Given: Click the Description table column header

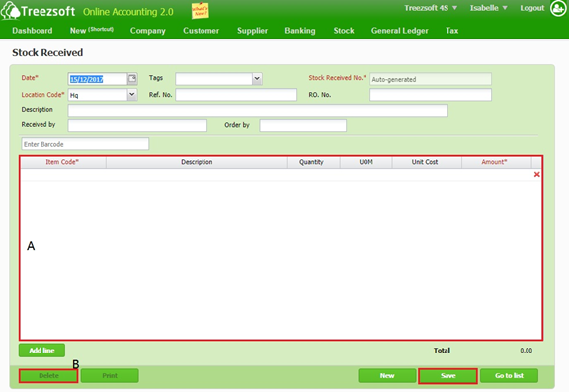Looking at the screenshot, I should pos(197,162).
